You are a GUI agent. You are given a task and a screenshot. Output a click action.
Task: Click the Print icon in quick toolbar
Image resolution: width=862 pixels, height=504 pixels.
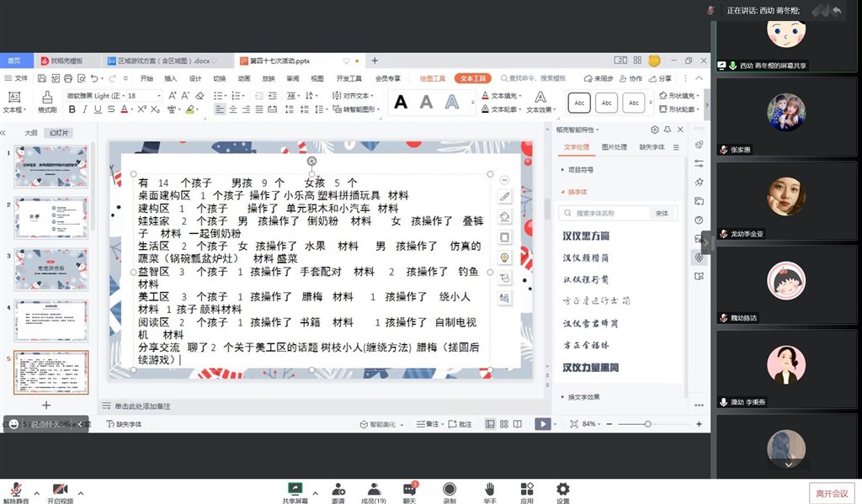point(68,78)
